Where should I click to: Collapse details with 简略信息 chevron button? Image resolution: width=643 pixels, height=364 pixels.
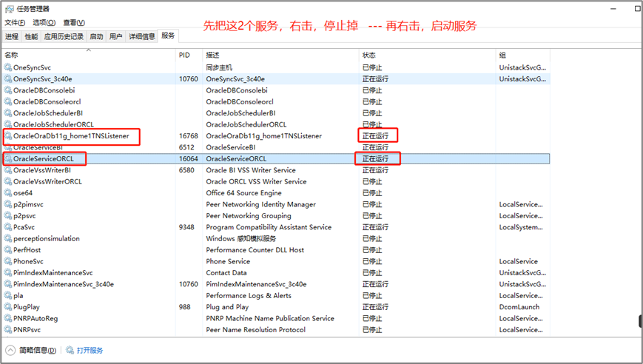tap(10, 350)
